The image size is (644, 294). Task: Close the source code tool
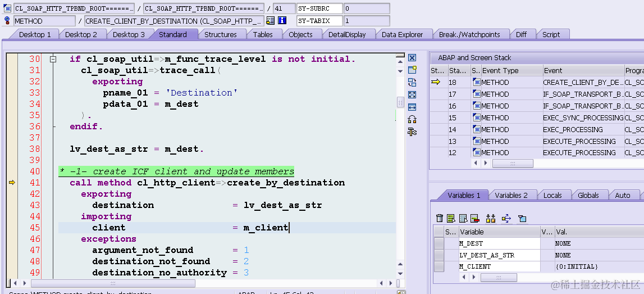coord(412,58)
